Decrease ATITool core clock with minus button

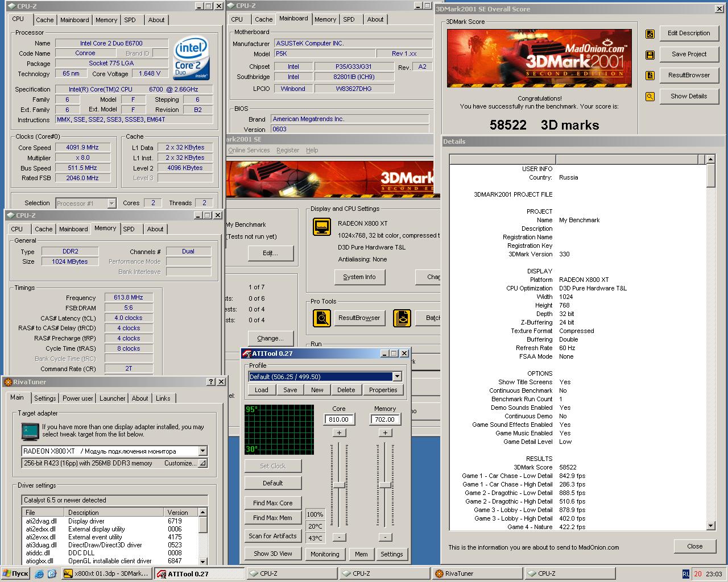pos(339,537)
